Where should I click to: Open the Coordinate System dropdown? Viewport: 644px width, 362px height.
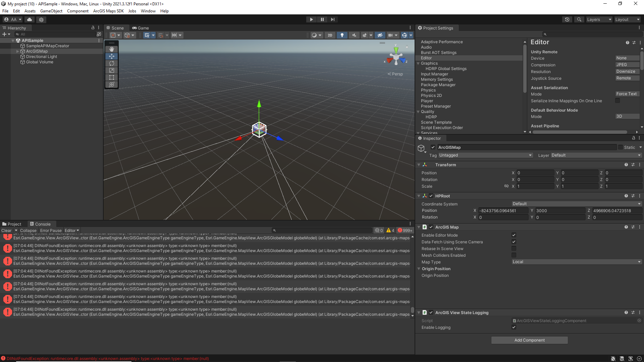tap(577, 204)
